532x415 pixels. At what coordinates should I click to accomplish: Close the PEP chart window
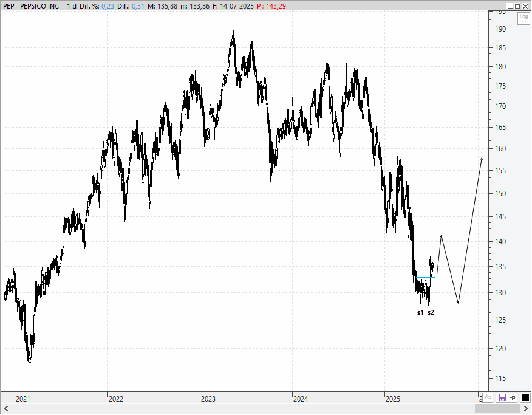coord(525,6)
